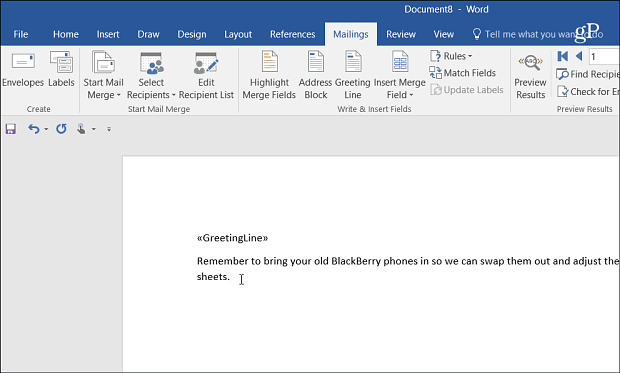Open Edit Recipient List
This screenshot has height=373, width=620.
[206, 76]
